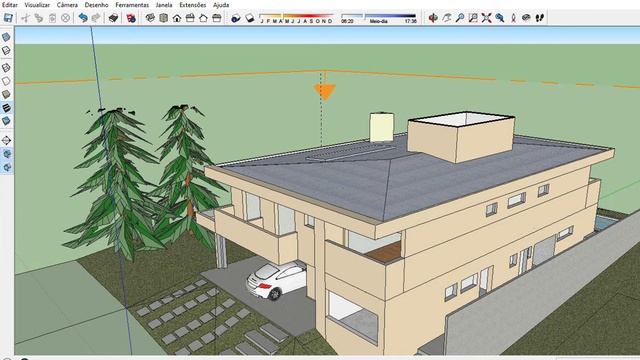The width and height of the screenshot is (640, 360).
Task: Toggle Display Section Cuts
Action: point(7,167)
